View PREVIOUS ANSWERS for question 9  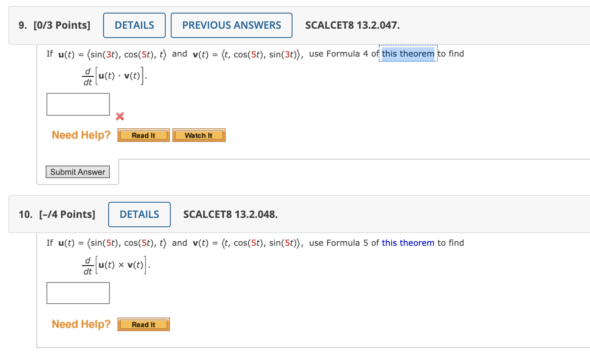click(x=231, y=25)
